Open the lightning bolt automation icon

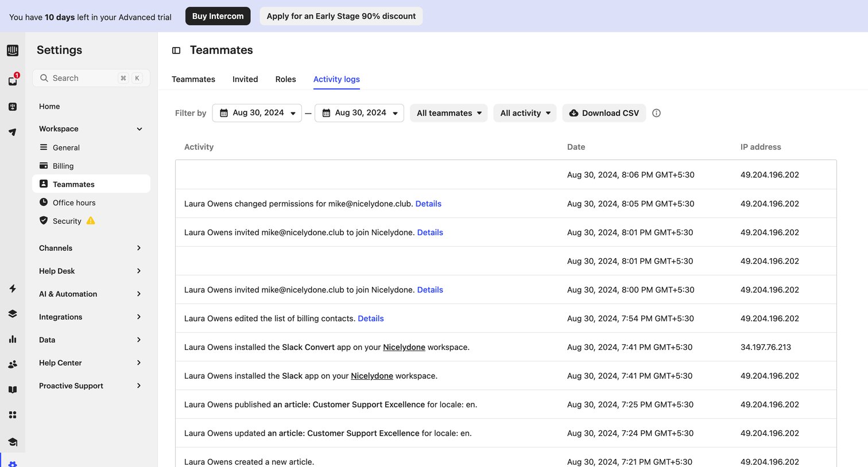(13, 289)
